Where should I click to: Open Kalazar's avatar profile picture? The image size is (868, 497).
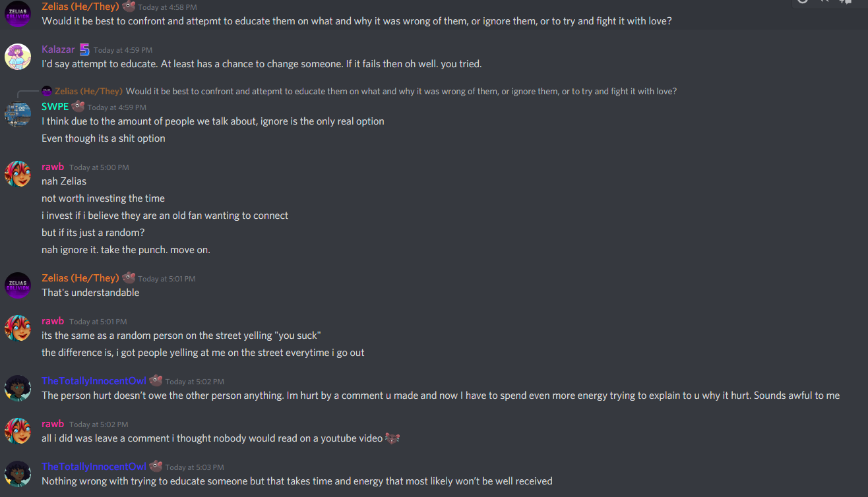[x=18, y=57]
